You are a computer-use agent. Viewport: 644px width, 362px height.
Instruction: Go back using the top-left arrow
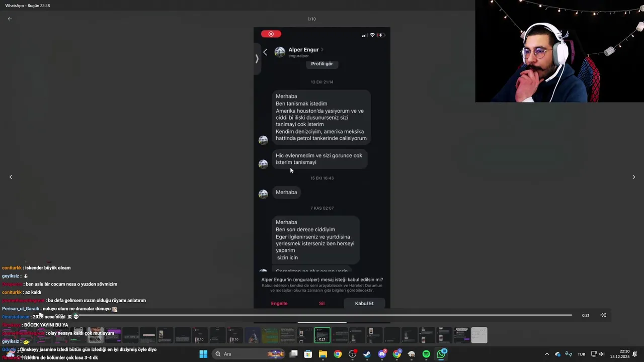pyautogui.click(x=10, y=19)
